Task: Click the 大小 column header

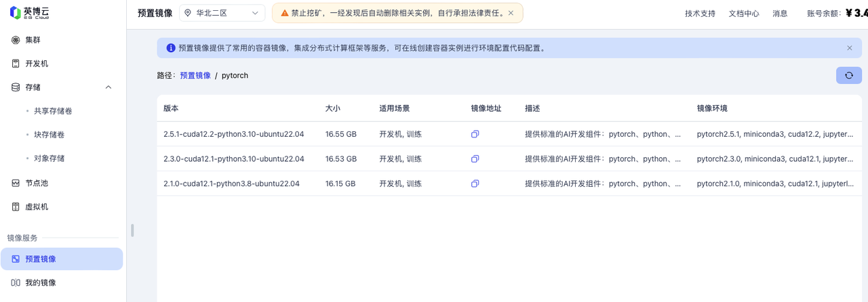Action: pos(333,108)
